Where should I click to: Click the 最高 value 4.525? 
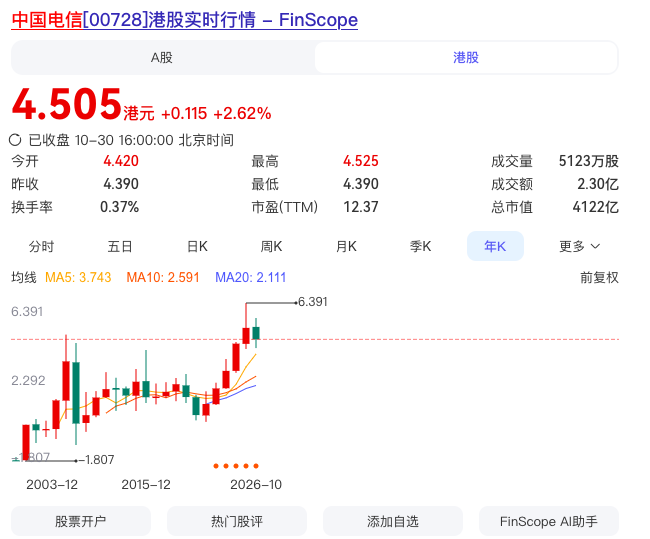point(361,161)
